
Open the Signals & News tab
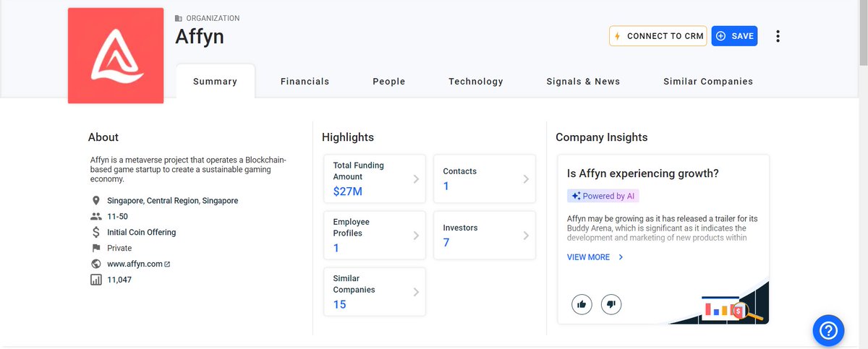click(583, 81)
